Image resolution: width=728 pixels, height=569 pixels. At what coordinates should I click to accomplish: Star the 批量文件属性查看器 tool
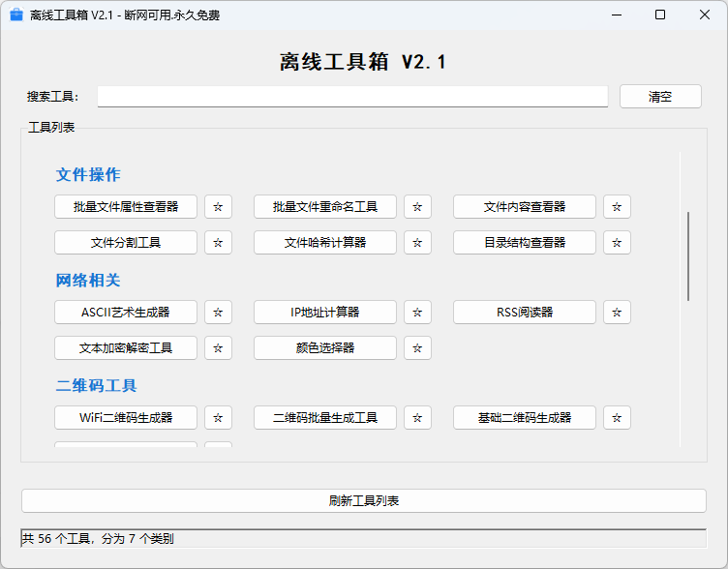point(218,207)
